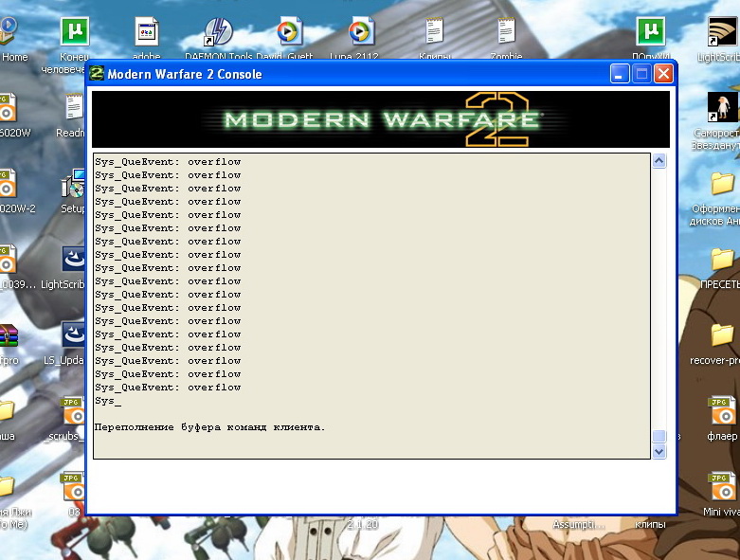Click the Modern Warfare 2 title bar icon
The width and height of the screenshot is (740, 560).
97,74
